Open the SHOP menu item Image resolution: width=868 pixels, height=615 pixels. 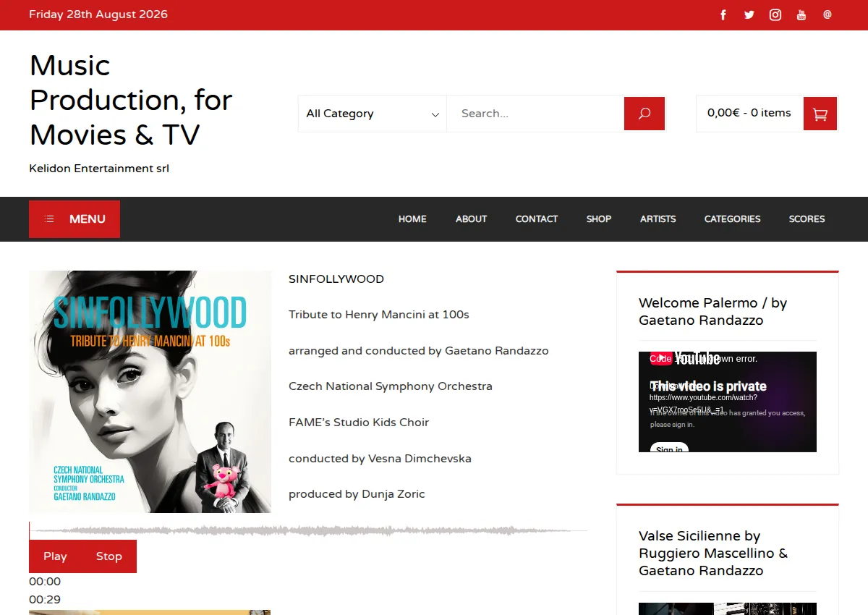click(599, 219)
